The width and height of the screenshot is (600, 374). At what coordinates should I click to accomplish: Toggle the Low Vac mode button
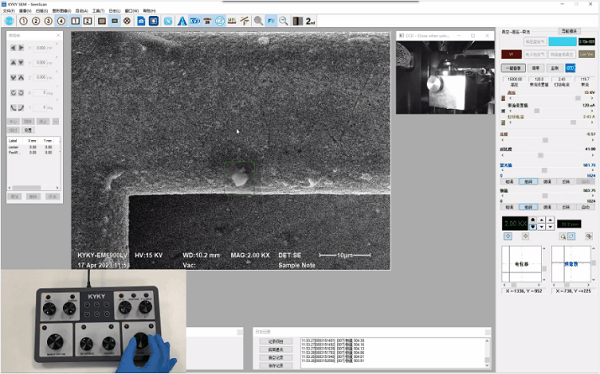[586, 54]
